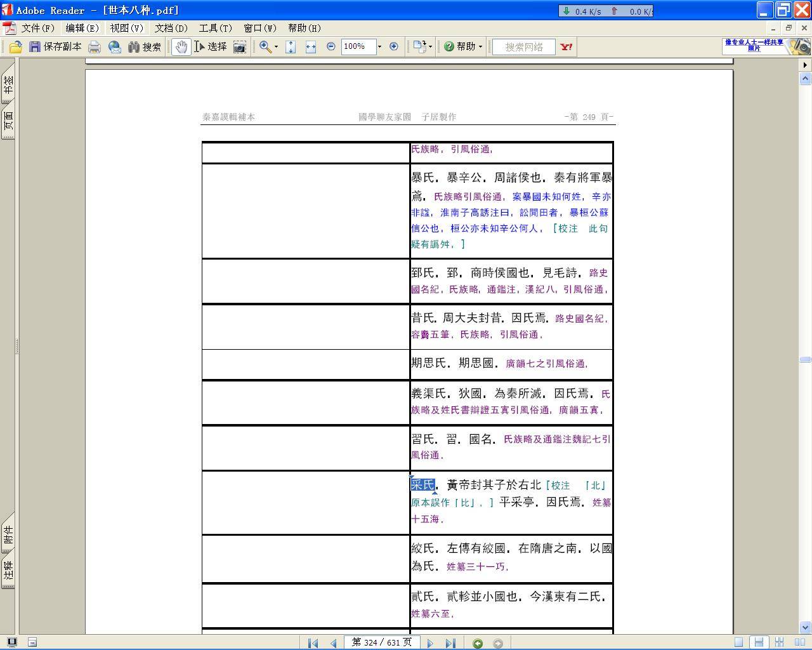Go to the last page
The height and width of the screenshot is (650, 812).
tap(450, 643)
